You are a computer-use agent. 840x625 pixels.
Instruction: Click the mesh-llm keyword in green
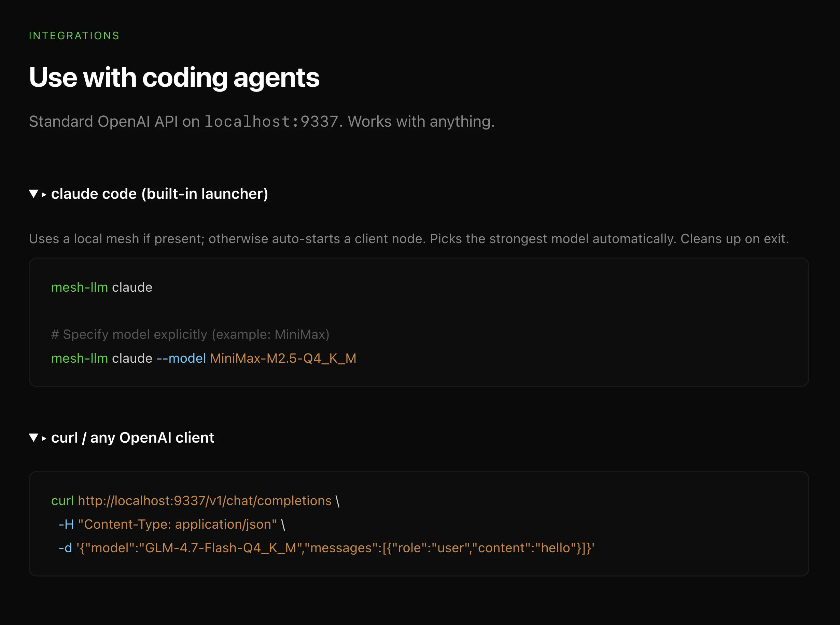pos(80,287)
